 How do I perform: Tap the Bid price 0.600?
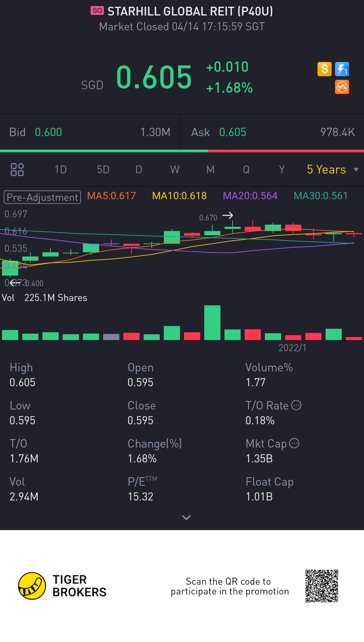pos(49,132)
